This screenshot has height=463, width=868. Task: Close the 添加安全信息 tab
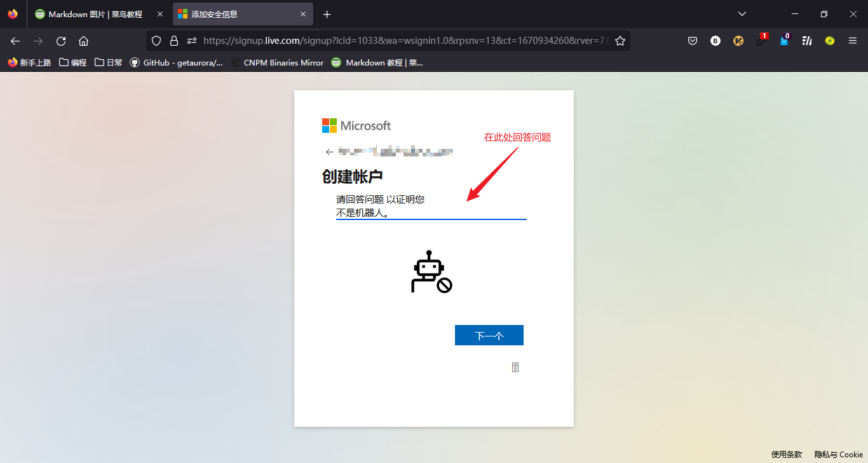[x=303, y=14]
